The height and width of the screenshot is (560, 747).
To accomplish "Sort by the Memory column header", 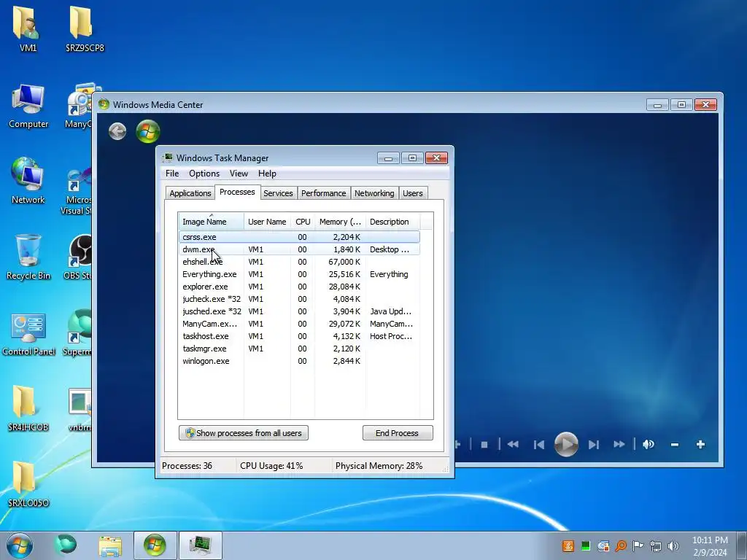I will 340,222.
